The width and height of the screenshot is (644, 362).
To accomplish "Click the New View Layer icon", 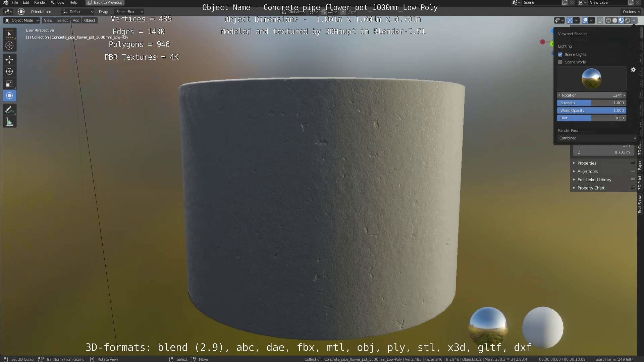I will pos(631,2).
